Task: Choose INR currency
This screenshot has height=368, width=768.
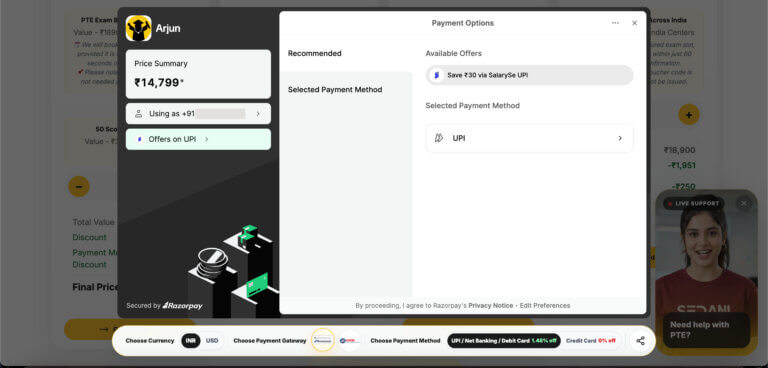Action: point(191,341)
